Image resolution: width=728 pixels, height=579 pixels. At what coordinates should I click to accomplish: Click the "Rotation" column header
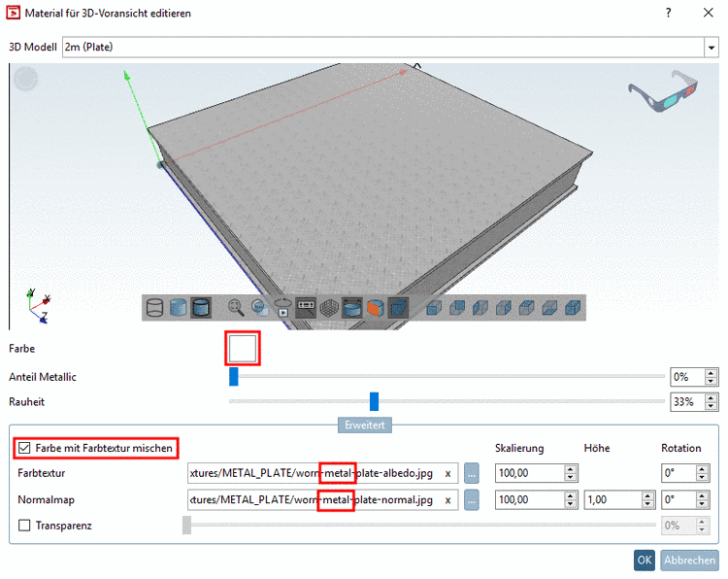(681, 448)
